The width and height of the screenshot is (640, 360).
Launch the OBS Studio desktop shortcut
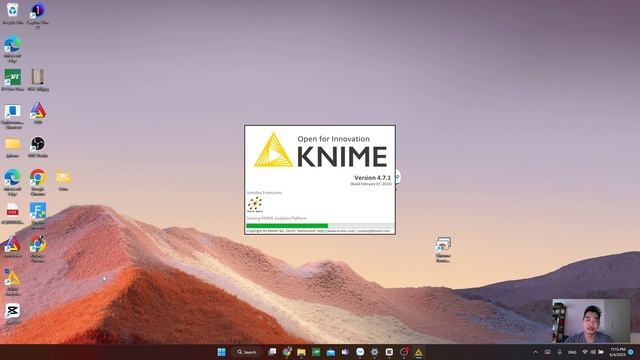coord(38,147)
